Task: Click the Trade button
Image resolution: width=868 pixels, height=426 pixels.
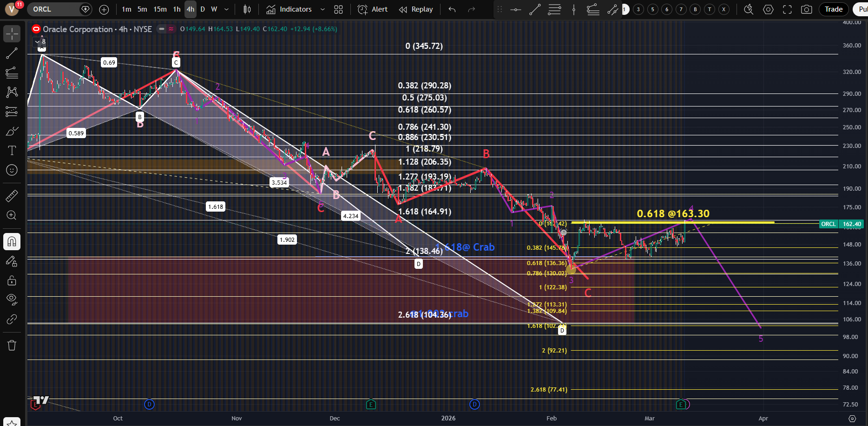Action: [x=834, y=9]
